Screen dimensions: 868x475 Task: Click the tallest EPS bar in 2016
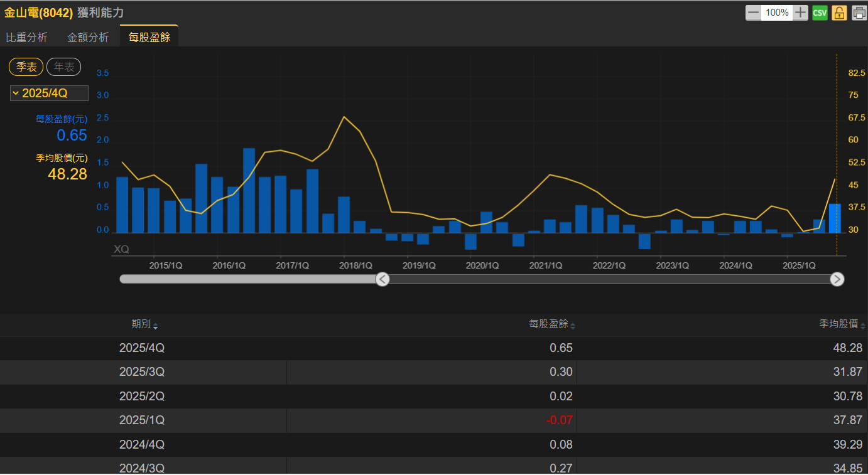[x=249, y=191]
